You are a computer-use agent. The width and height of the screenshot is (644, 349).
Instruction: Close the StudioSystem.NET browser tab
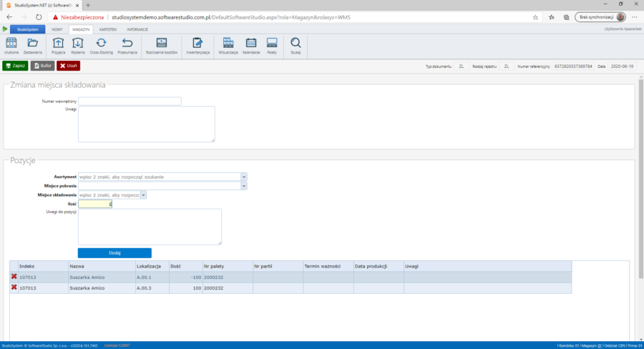(77, 5)
